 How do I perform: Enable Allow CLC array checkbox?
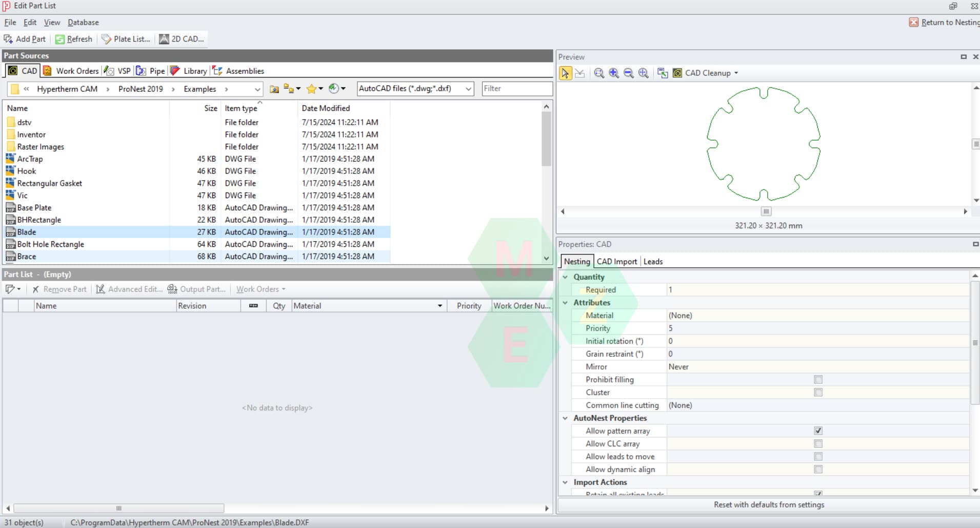click(x=818, y=444)
